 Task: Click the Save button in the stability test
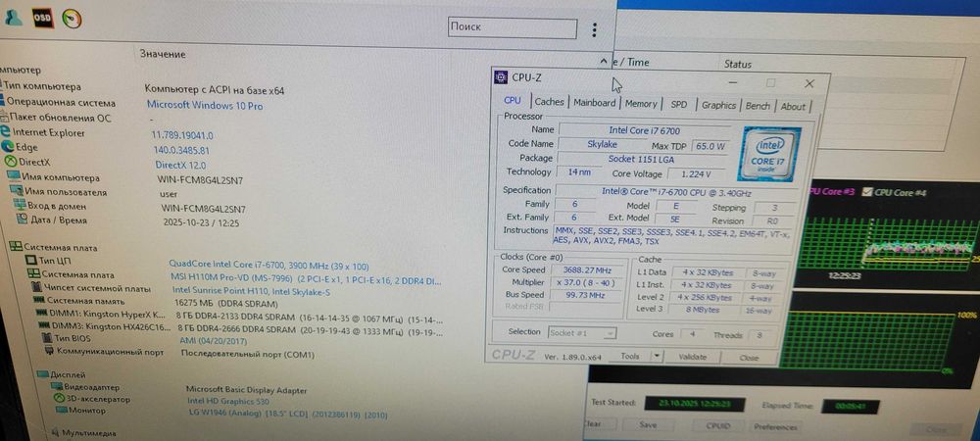648,424
